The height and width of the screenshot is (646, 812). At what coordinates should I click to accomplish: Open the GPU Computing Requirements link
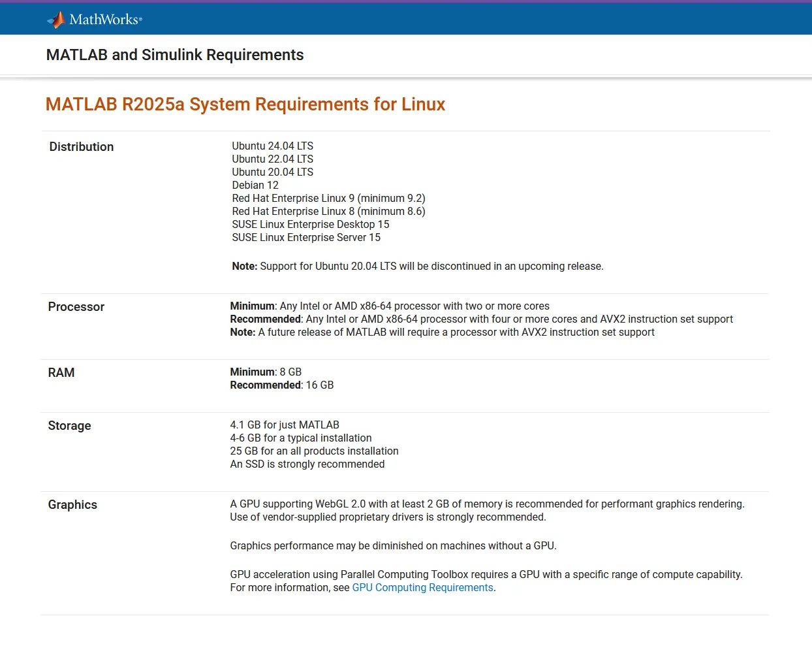click(422, 588)
